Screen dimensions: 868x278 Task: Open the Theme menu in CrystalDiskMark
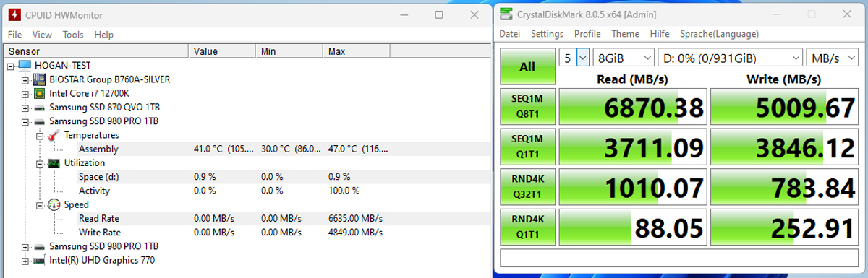pyautogui.click(x=625, y=34)
